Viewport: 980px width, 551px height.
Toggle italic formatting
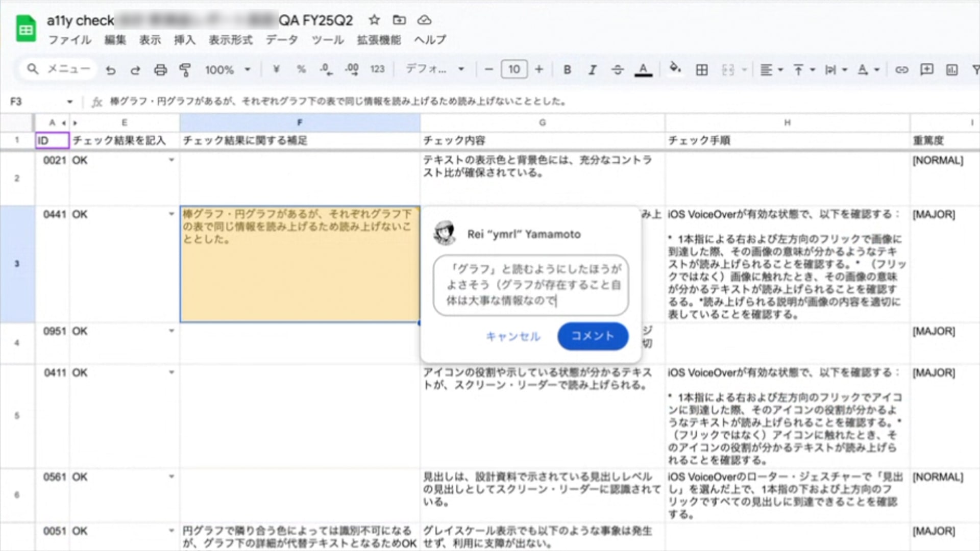[592, 70]
